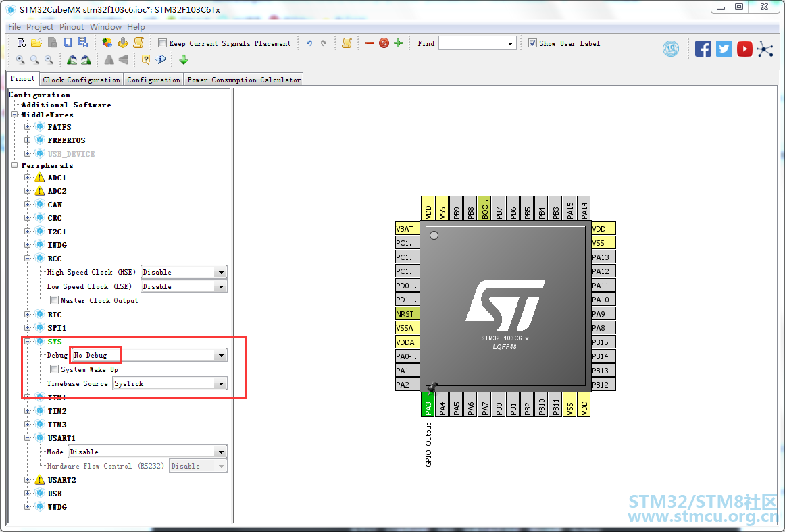Click the help question mark icon
The height and width of the screenshot is (532, 785).
(x=146, y=60)
